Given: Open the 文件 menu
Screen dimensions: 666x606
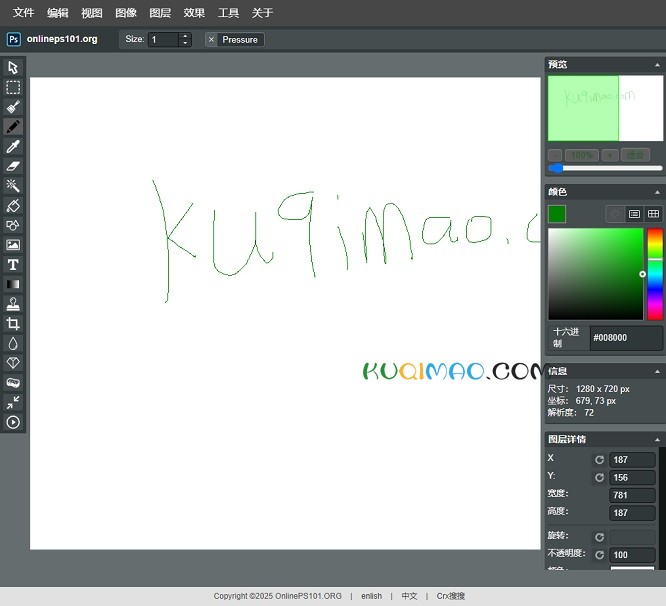Looking at the screenshot, I should (x=23, y=13).
